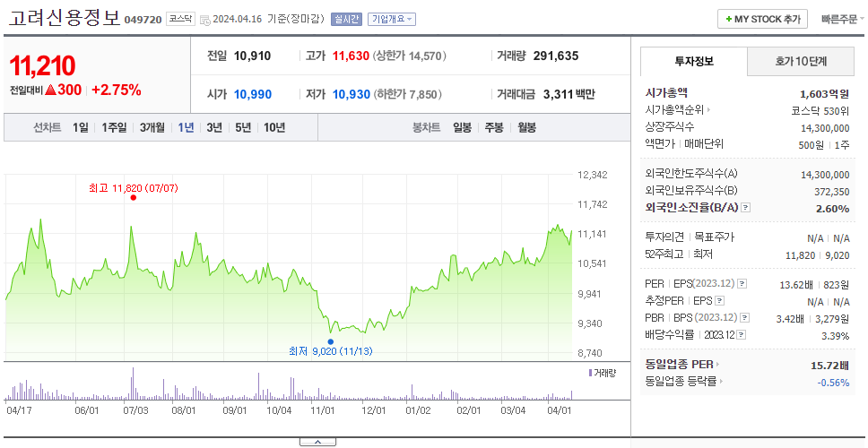Click the -0.56% sector change value

[x=833, y=383]
